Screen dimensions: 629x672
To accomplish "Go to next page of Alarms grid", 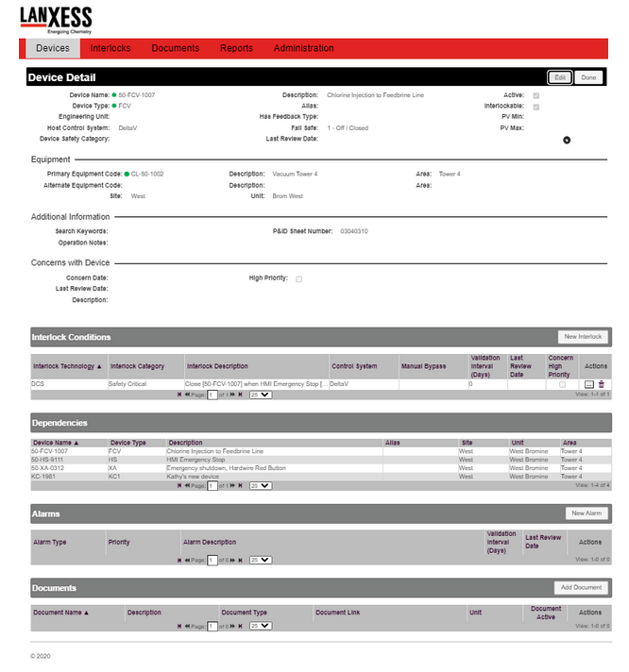I will (232, 560).
